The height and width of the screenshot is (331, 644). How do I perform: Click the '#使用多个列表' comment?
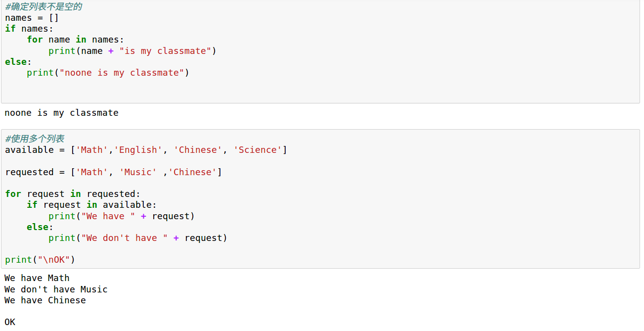point(35,139)
